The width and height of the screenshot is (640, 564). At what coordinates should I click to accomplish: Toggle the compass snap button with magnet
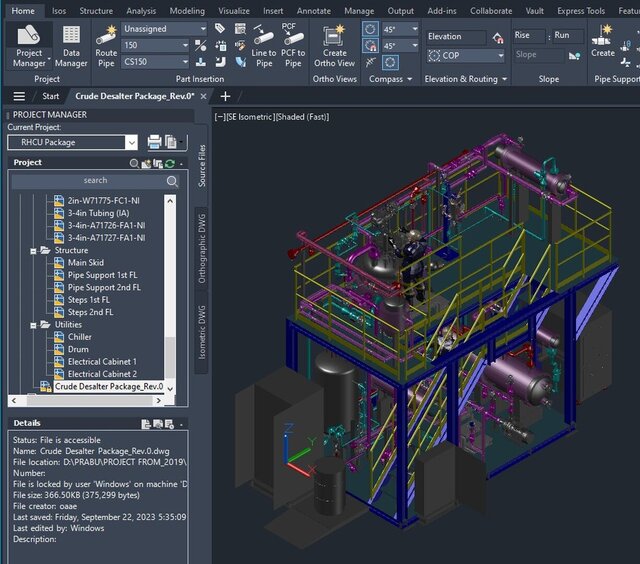point(370,46)
